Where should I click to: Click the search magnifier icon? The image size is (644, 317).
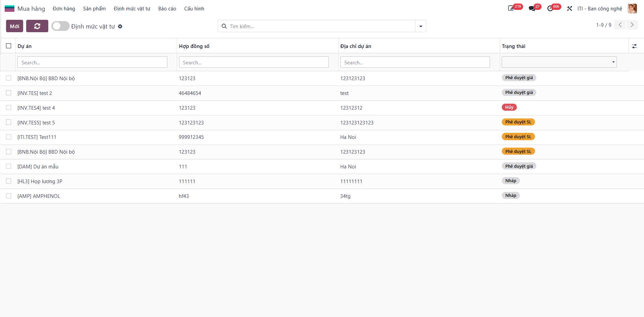click(x=224, y=26)
